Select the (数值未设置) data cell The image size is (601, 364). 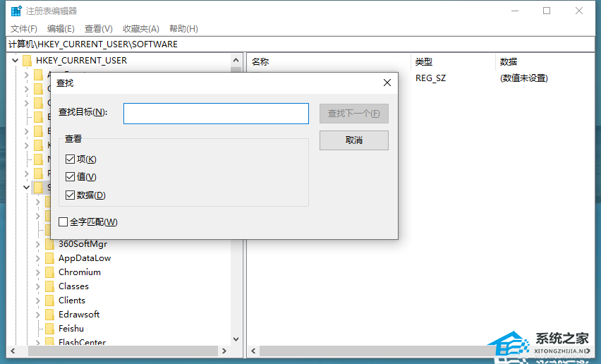click(x=524, y=78)
